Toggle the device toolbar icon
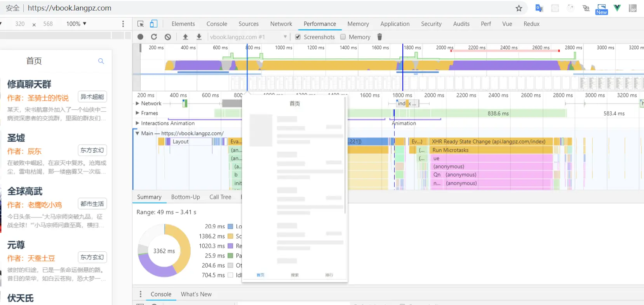This screenshot has width=644, height=305. pos(154,24)
